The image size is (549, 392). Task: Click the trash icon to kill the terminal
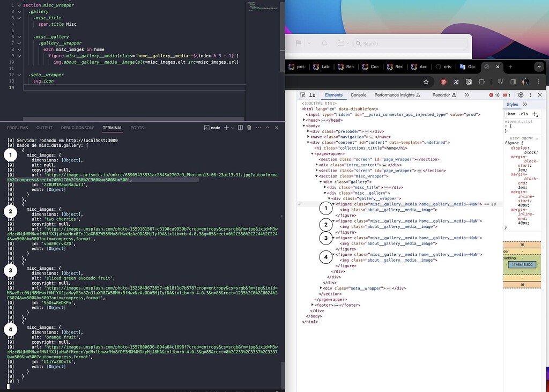(x=249, y=128)
